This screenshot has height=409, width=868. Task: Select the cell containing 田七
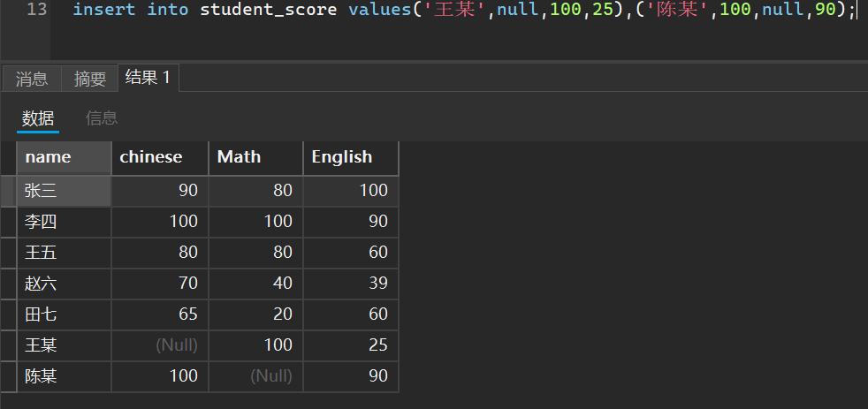(x=65, y=314)
